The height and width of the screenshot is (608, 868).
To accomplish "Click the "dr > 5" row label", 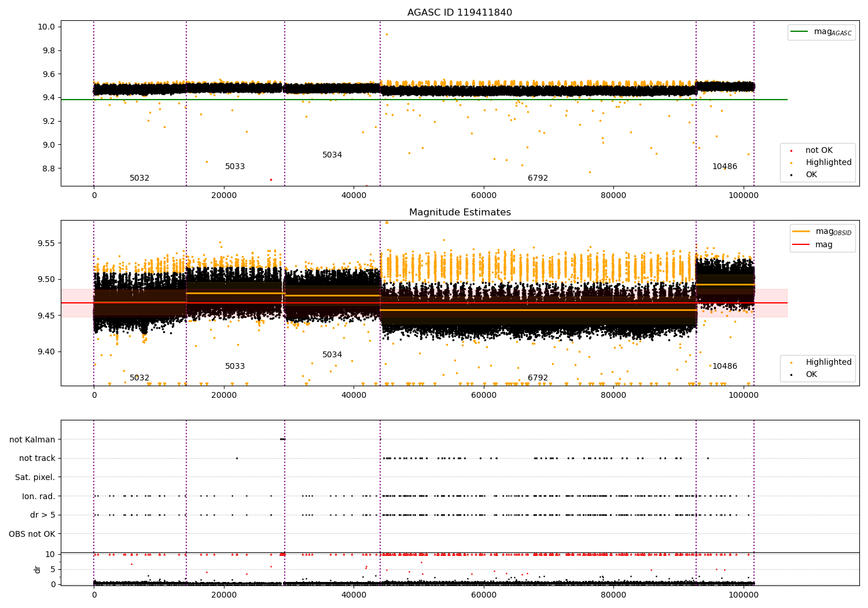I will coord(43,515).
